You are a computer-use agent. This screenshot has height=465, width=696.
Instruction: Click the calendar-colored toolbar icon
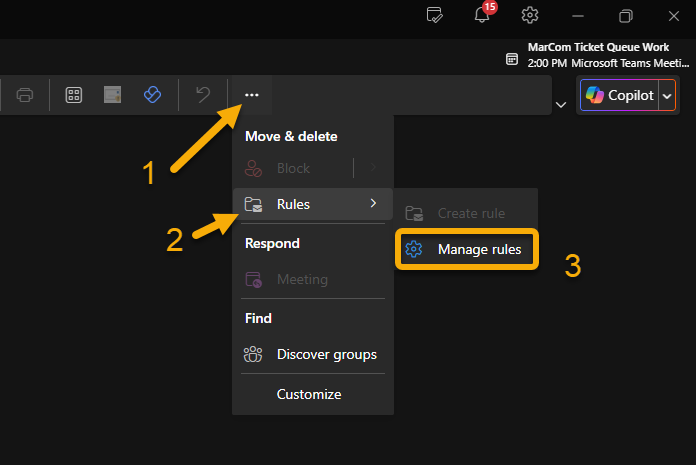[113, 95]
